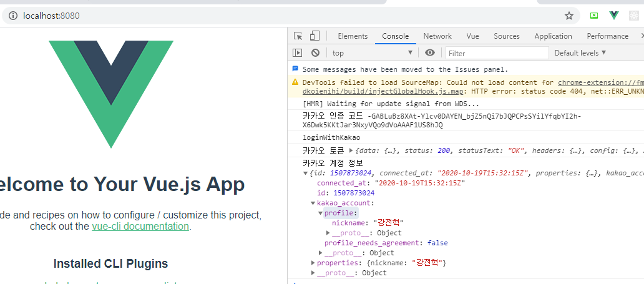Screen dimensions: 644x284
Task: Collapse the profile node
Action: pyautogui.click(x=321, y=213)
